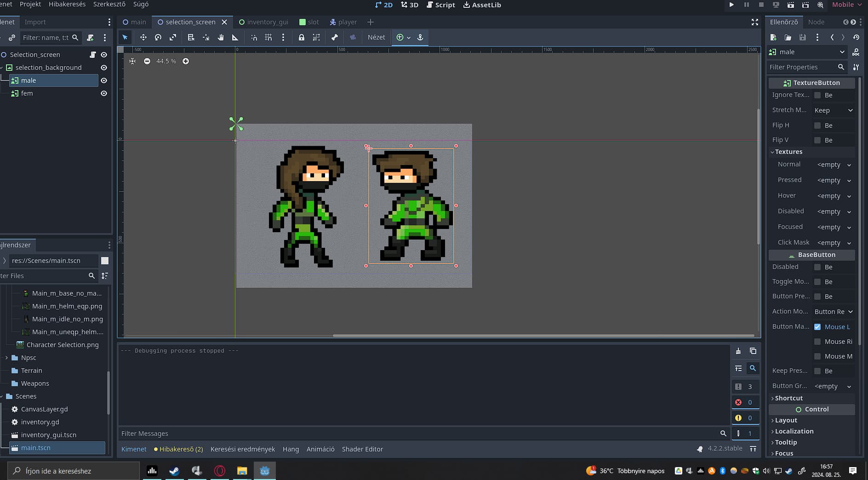Click the horizontal viewport scrollbar
The image size is (868, 480).
pyautogui.click(x=543, y=336)
